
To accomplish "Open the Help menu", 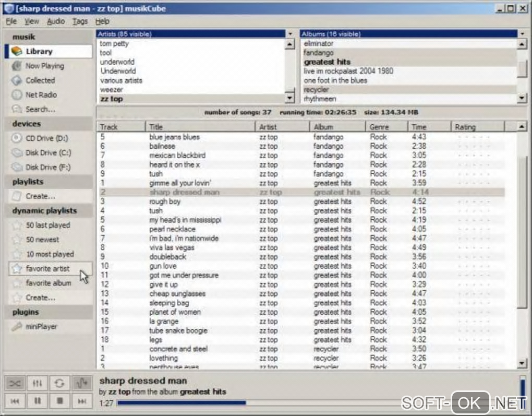I will (x=102, y=21).
